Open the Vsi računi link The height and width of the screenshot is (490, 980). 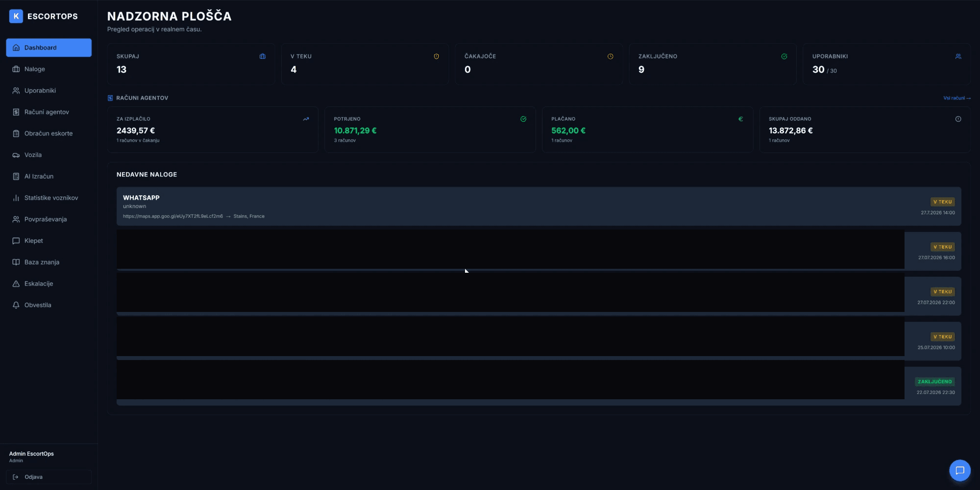click(x=956, y=98)
